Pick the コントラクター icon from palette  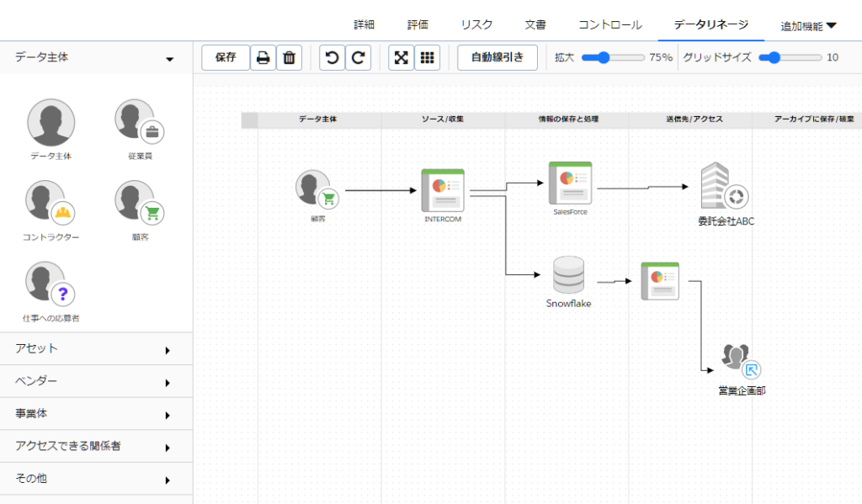[x=51, y=204]
